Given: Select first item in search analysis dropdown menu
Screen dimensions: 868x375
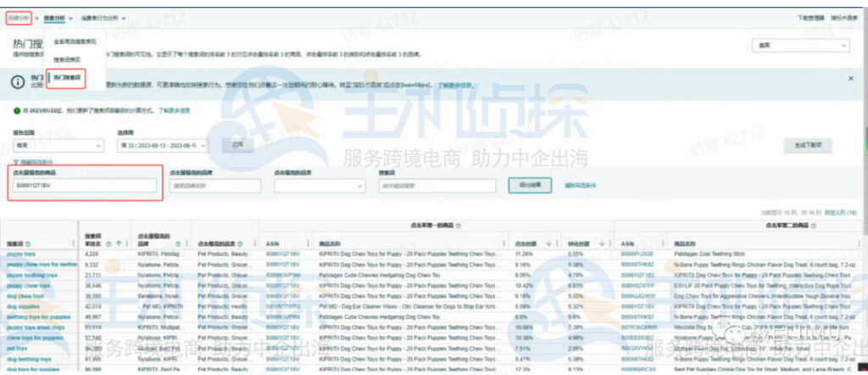Looking at the screenshot, I should [x=75, y=42].
